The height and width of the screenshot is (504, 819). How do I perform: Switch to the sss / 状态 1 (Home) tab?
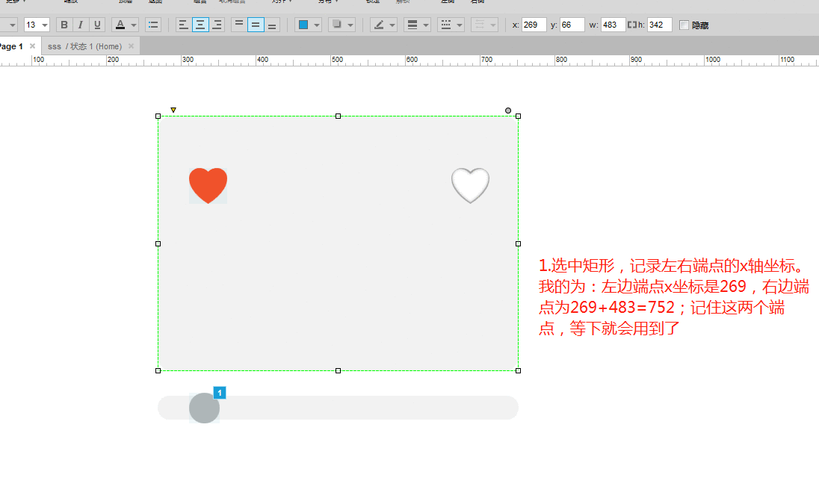[84, 46]
